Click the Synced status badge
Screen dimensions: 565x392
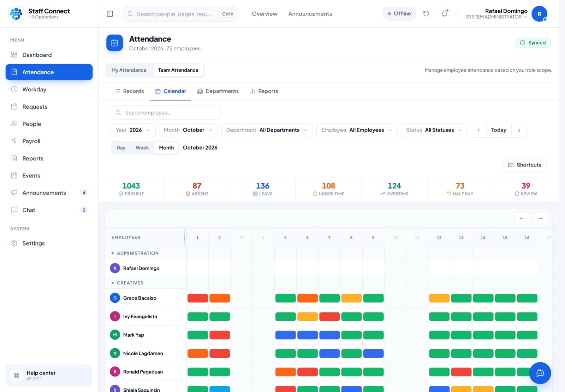533,43
